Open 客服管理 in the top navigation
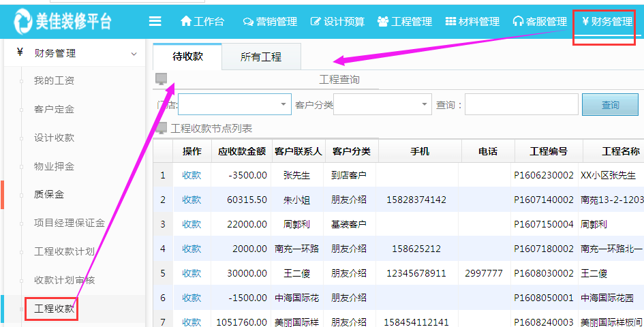 coord(540,22)
